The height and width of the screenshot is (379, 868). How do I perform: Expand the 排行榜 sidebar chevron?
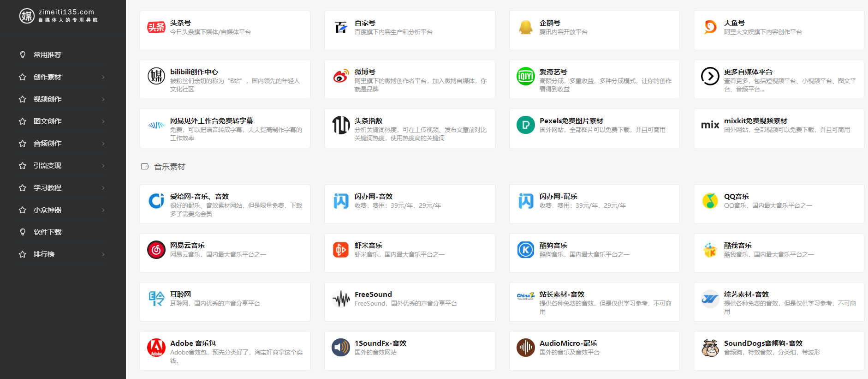tap(103, 254)
